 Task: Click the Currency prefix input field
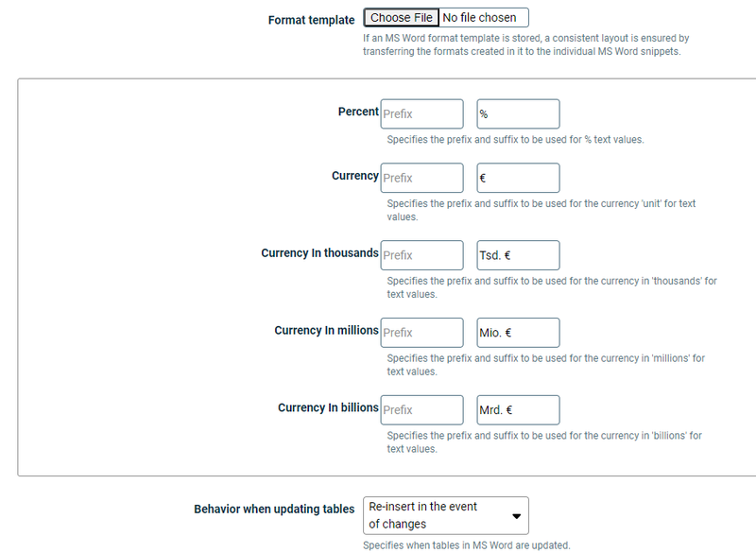(421, 177)
